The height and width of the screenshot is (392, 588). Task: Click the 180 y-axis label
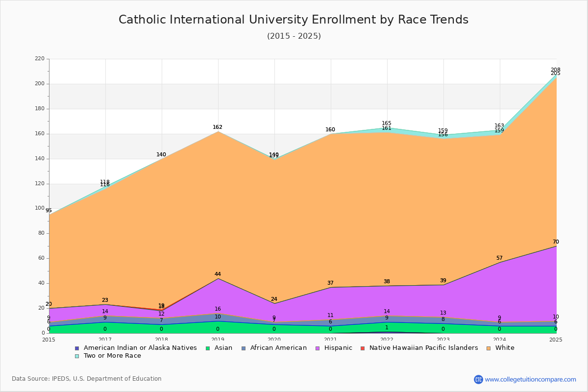(39, 109)
